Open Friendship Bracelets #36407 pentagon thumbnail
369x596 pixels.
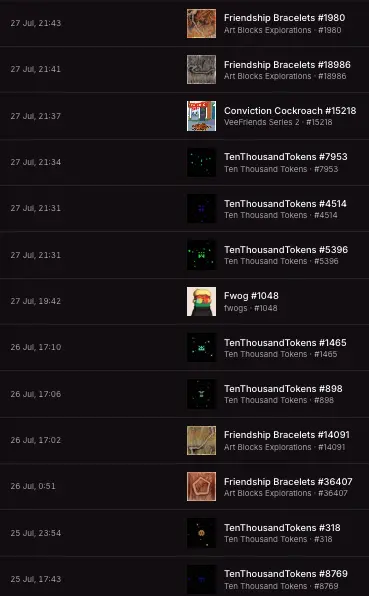click(x=201, y=487)
